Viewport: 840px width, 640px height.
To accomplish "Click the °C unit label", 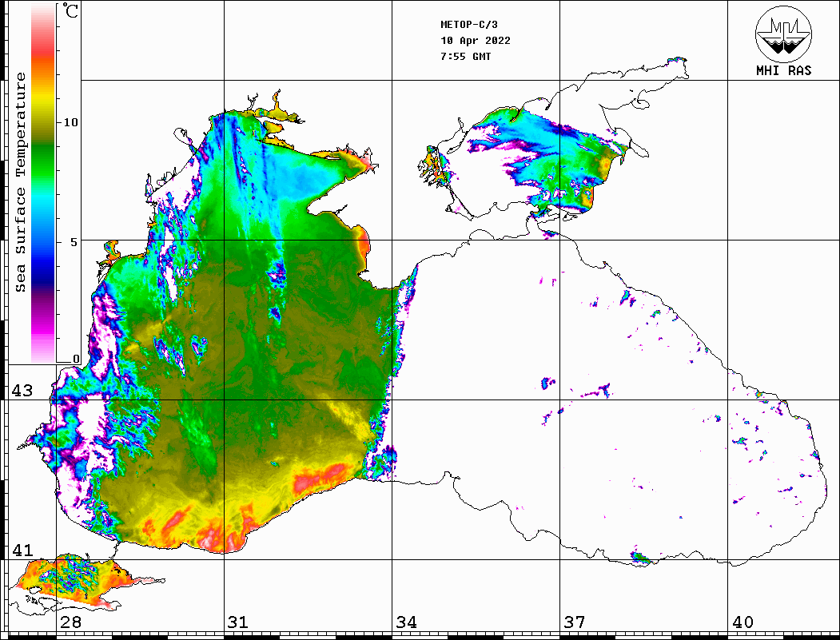I will point(70,10).
